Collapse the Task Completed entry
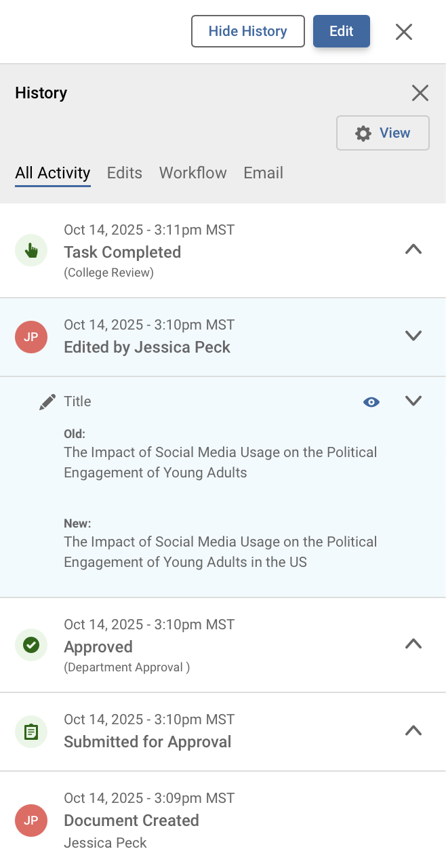Screen dimensions: 446x868 coord(413,250)
